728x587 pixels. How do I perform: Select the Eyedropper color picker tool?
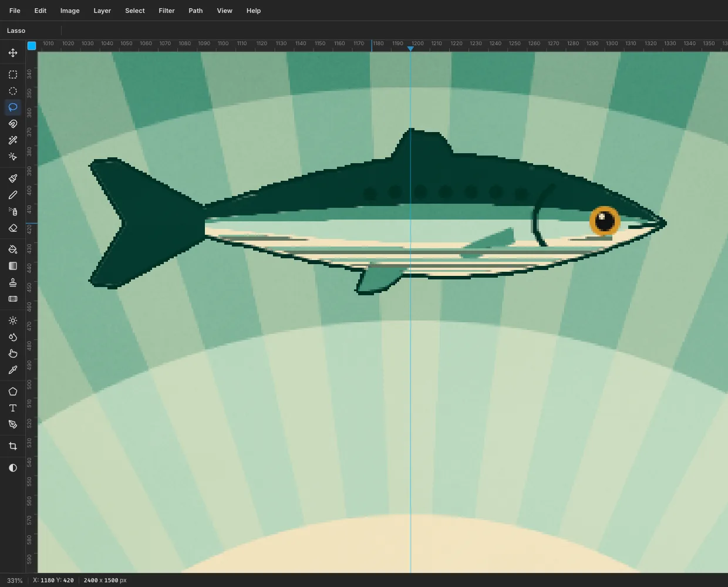[13, 370]
